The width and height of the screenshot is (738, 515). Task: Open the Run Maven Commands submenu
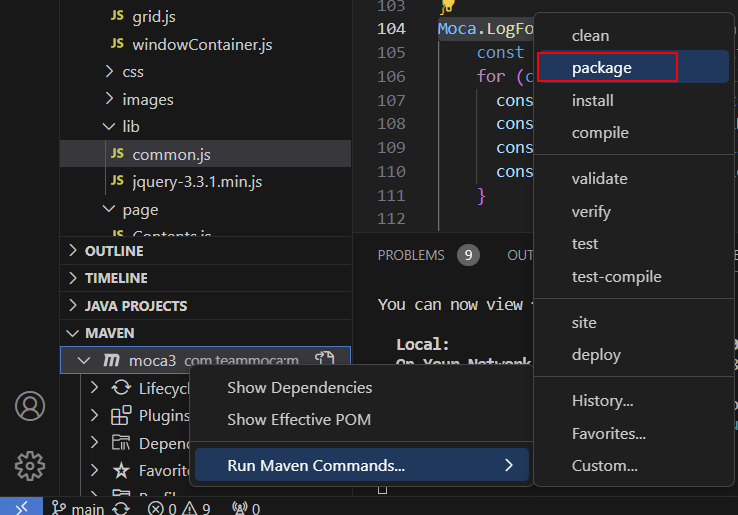pyautogui.click(x=361, y=465)
